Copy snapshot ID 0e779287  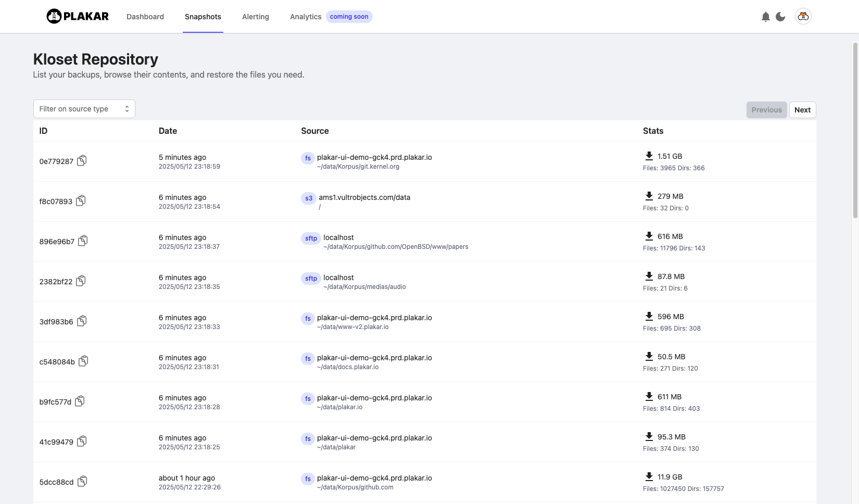tap(82, 161)
